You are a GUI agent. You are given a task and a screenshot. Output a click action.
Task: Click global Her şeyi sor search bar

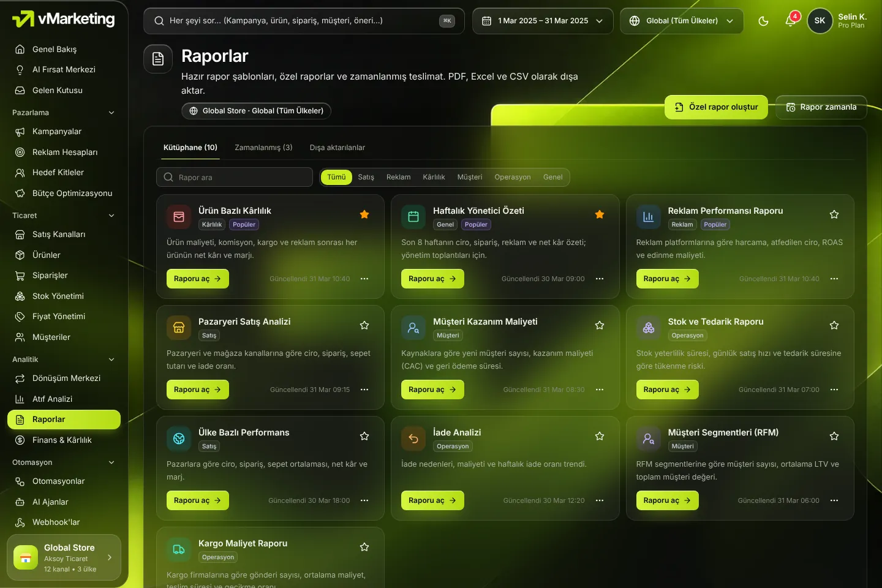pos(304,21)
